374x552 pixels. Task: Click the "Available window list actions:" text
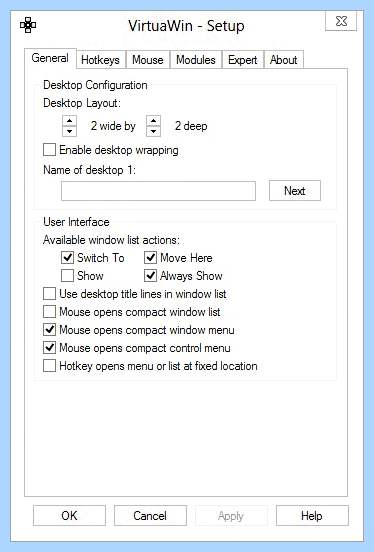click(111, 240)
